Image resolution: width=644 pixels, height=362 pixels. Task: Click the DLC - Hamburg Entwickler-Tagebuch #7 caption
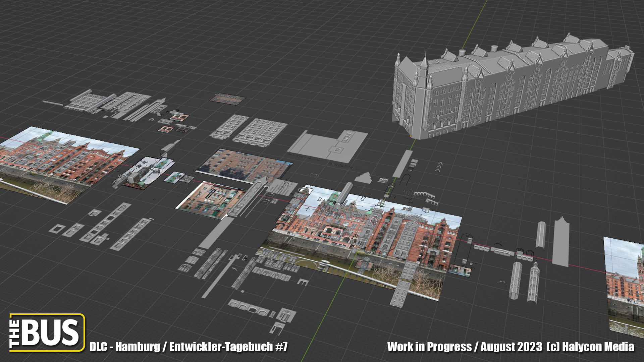click(189, 347)
